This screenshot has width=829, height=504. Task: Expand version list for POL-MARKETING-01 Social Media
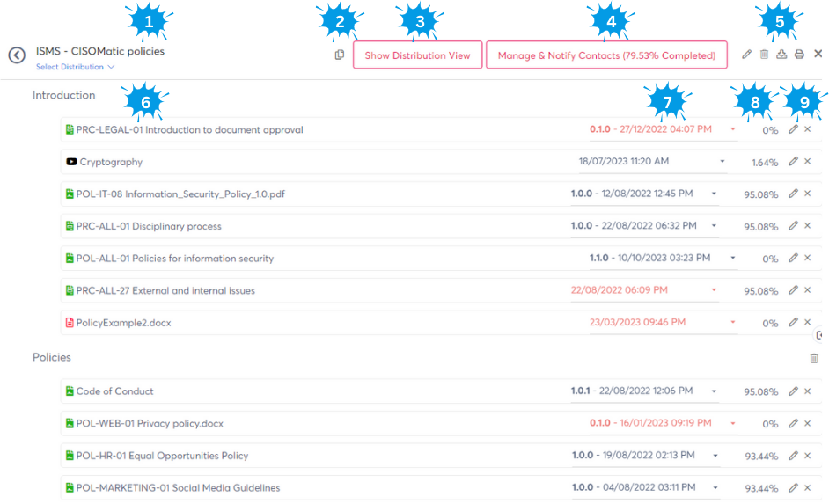[715, 488]
